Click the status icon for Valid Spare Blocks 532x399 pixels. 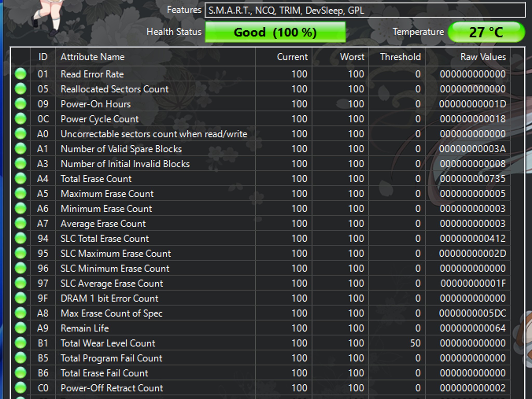[21, 149]
